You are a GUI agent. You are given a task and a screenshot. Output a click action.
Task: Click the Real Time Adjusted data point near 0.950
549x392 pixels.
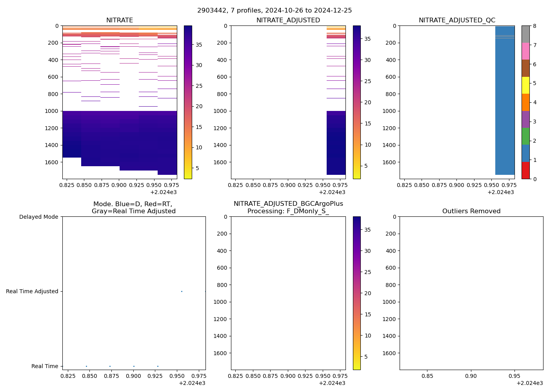click(x=182, y=291)
